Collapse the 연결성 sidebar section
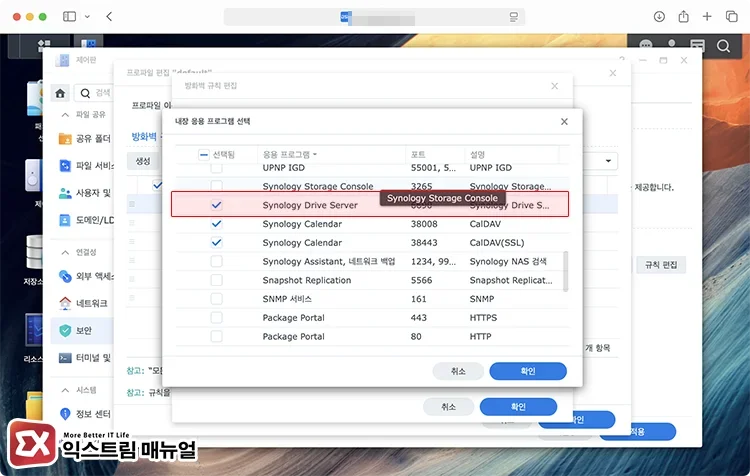 tap(65, 253)
